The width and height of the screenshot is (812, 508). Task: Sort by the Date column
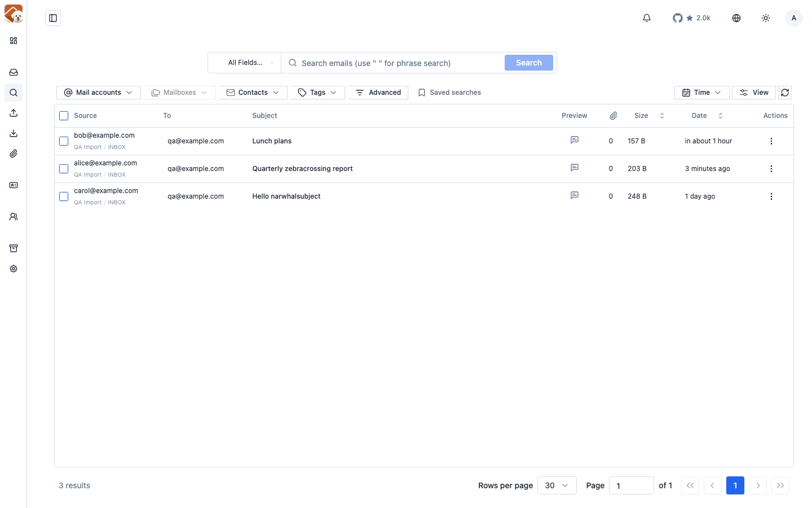click(x=707, y=116)
